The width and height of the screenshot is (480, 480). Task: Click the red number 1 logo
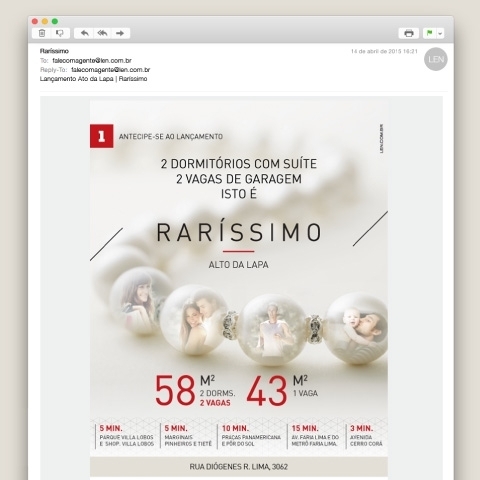[x=102, y=136]
